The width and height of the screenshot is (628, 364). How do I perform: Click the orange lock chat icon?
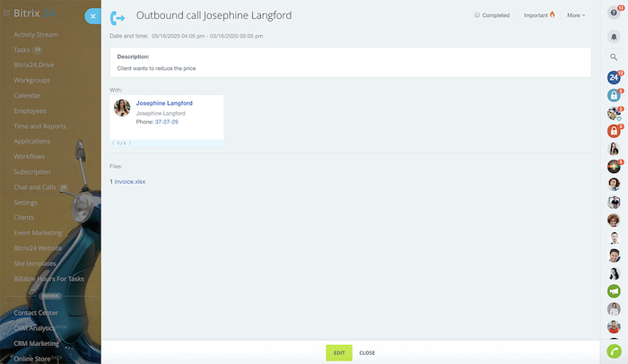[614, 131]
